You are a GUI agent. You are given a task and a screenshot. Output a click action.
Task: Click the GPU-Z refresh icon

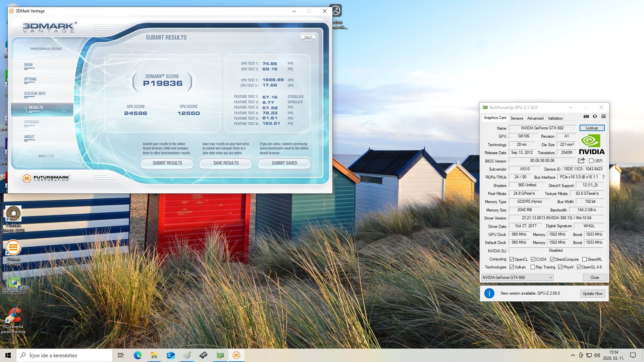coord(595,116)
